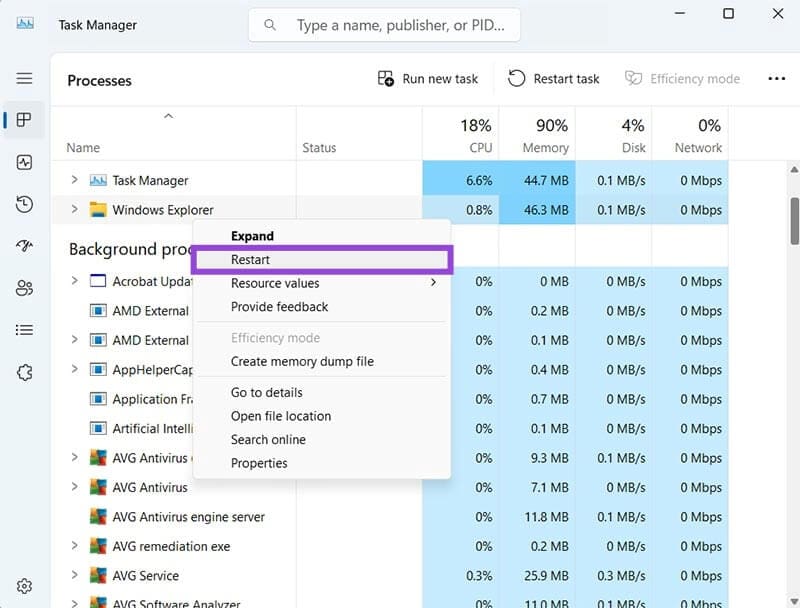Choose Open file location in context menu

point(322,416)
